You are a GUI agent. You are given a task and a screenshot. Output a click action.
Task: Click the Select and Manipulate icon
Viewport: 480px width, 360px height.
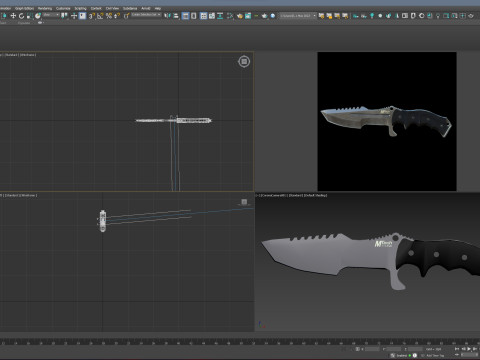pyautogui.click(x=74, y=16)
